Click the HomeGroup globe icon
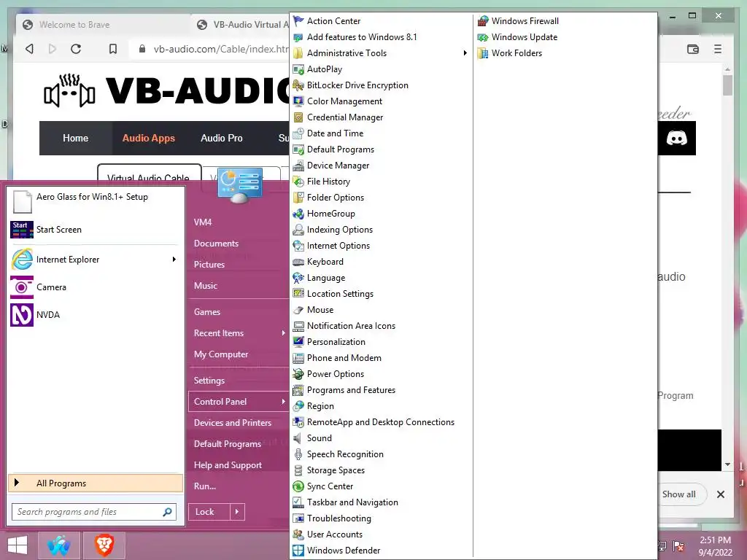Viewport: 747px width, 560px height. (x=298, y=214)
